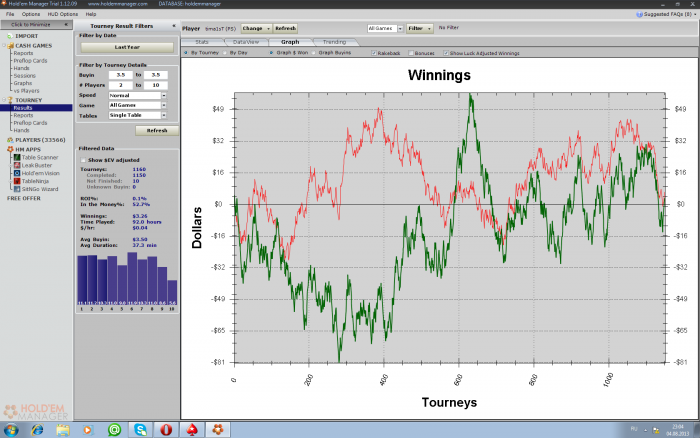Open the Import section icon
Viewport: 700px width, 438px height.
pos(10,36)
